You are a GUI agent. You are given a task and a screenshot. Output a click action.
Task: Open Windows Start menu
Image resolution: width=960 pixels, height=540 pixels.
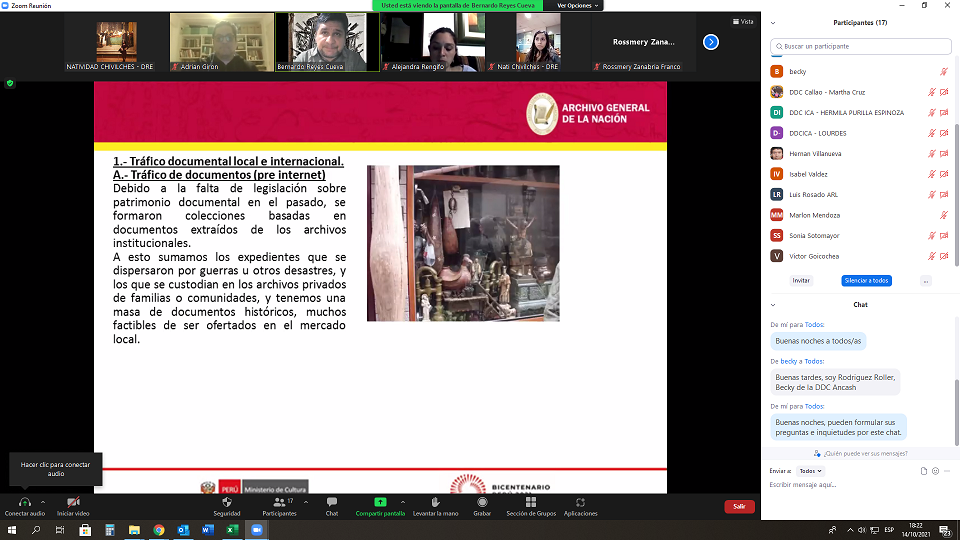click(12, 530)
